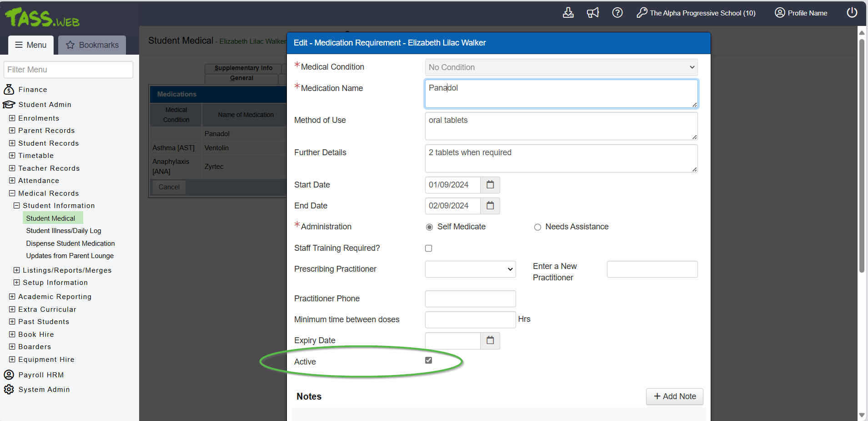868x421 pixels.
Task: Click the download tray icon in header
Action: click(x=568, y=13)
